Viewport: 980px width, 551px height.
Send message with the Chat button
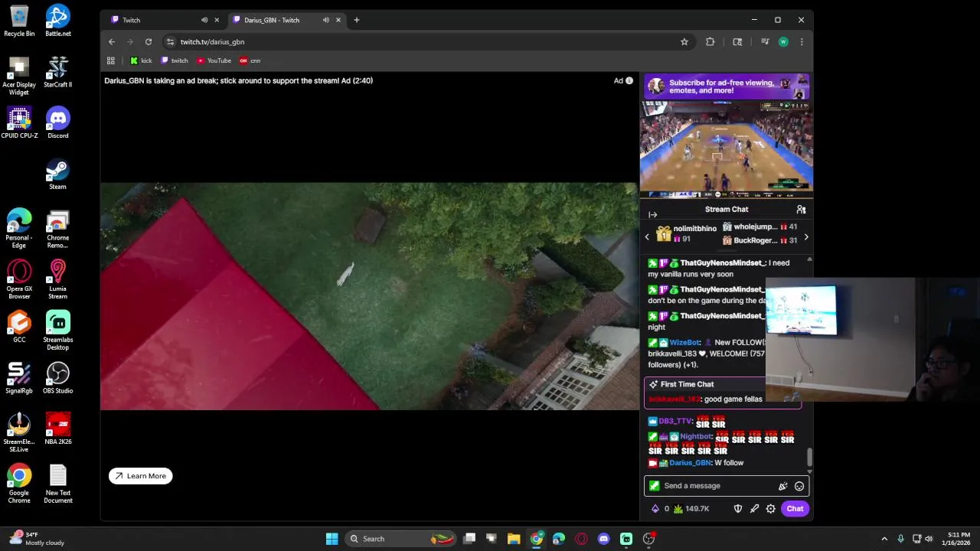click(x=795, y=509)
